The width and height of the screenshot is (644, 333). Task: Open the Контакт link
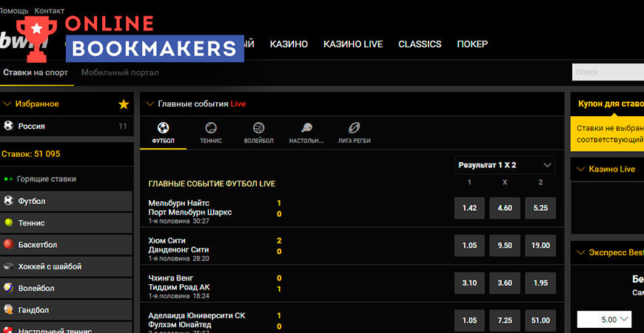pyautogui.click(x=50, y=10)
